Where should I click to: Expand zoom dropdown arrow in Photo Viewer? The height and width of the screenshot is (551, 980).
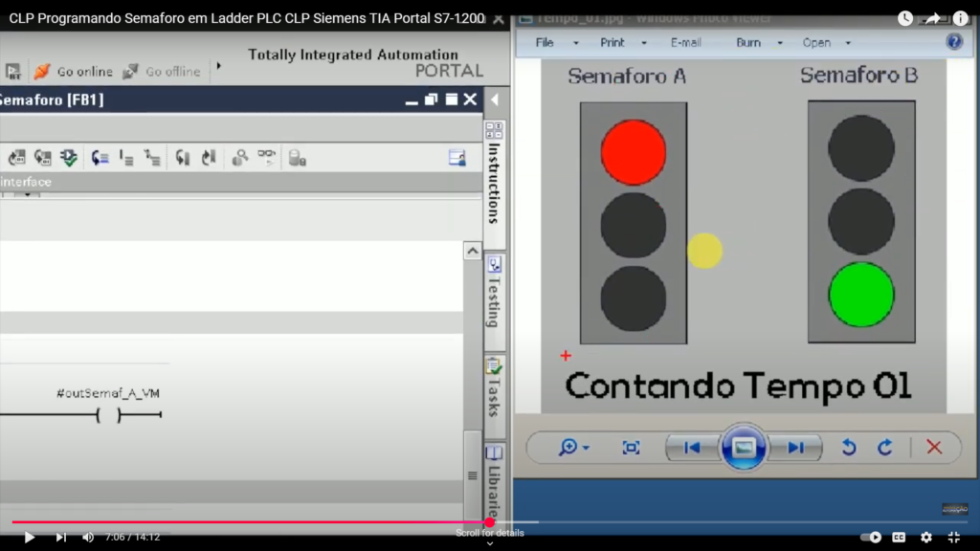click(x=586, y=448)
